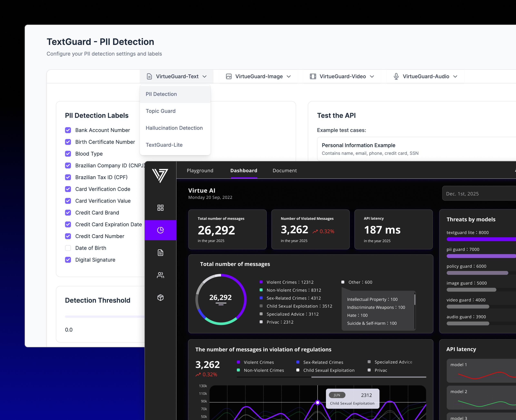
Task: Toggle the Credit Card Number checkbox
Action: [x=68, y=236]
